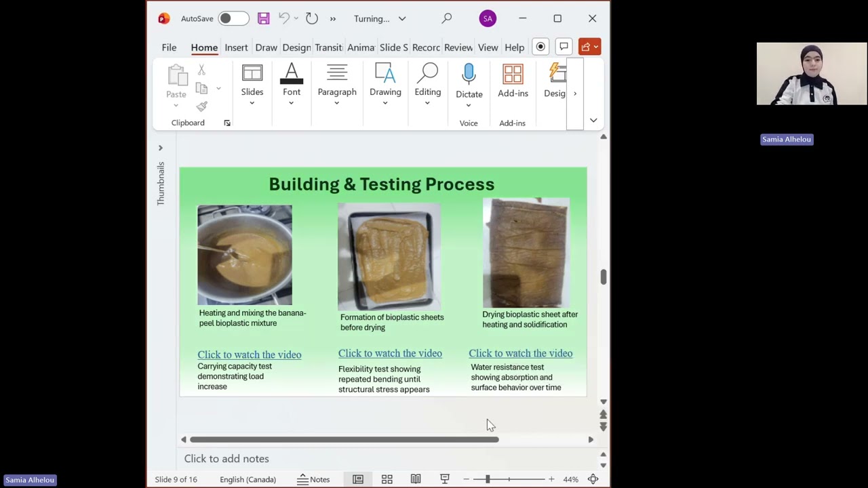Screen dimensions: 868x488
Task: Toggle the Notes pane button
Action: [x=313, y=479]
